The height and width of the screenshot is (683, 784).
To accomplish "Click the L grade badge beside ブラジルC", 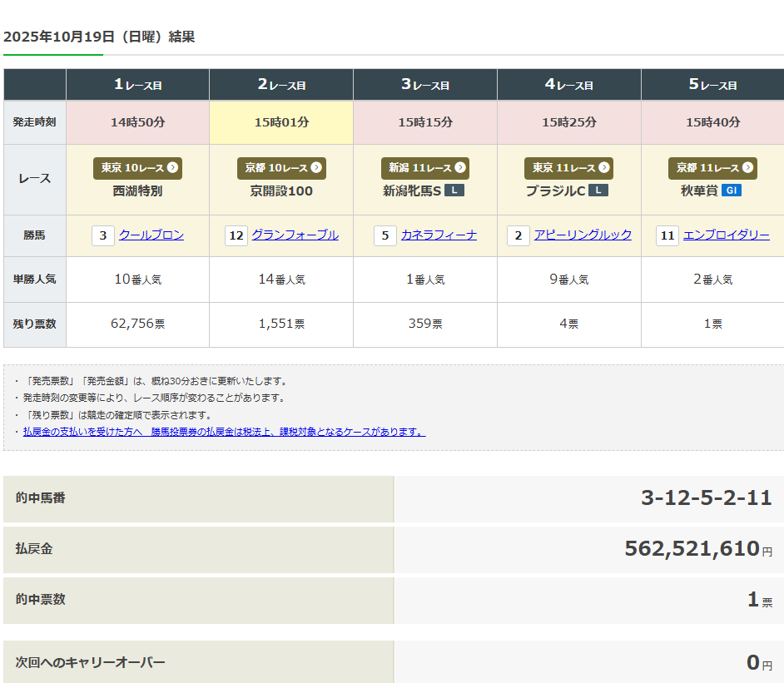I will click(x=598, y=191).
